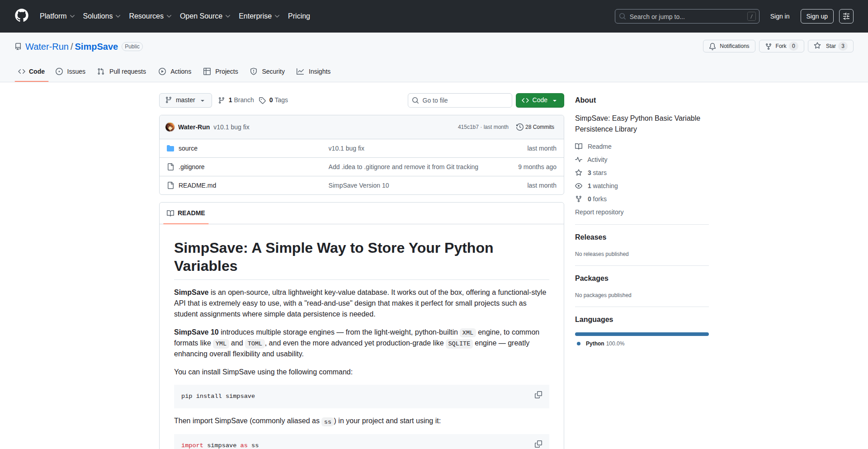Open the source folder icon
This screenshot has height=449, width=868.
click(170, 148)
